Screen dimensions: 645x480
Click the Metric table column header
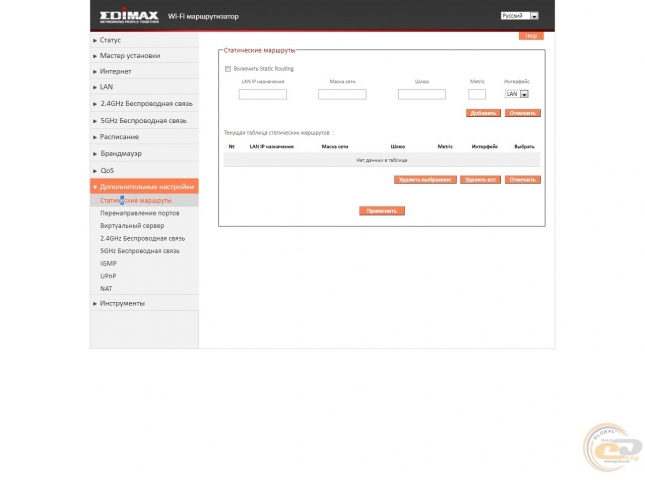click(x=445, y=147)
